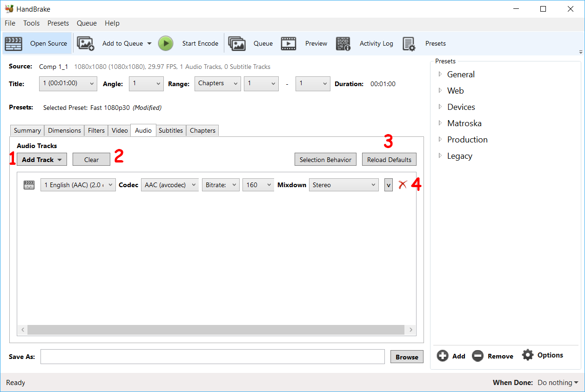Expand the Web presets group
585x392 pixels.
tap(440, 91)
